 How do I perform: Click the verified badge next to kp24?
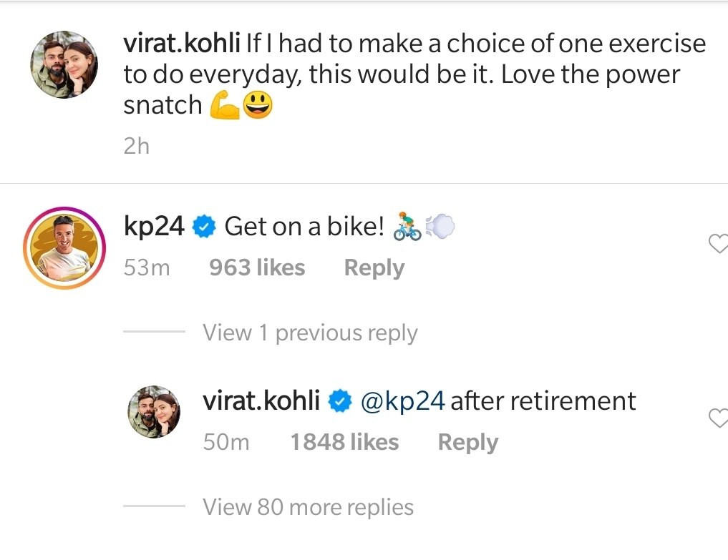pos(205,227)
